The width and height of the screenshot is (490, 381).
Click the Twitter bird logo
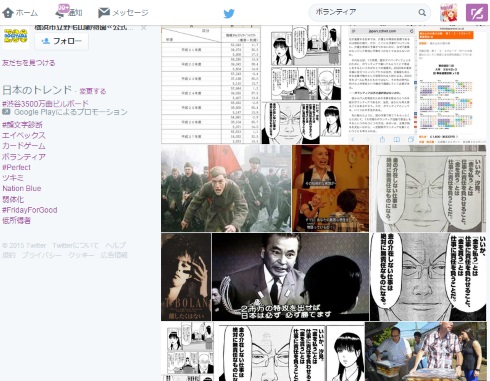click(x=229, y=13)
